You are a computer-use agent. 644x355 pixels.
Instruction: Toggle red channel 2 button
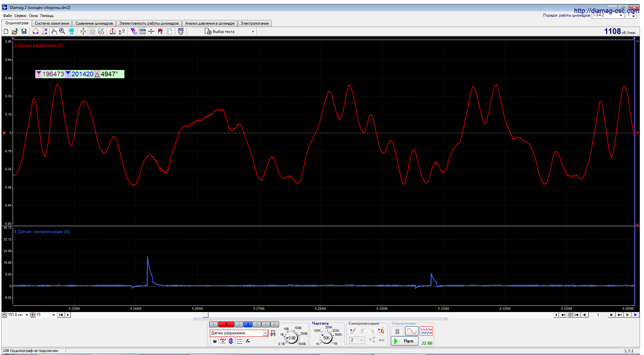pyautogui.click(x=226, y=324)
